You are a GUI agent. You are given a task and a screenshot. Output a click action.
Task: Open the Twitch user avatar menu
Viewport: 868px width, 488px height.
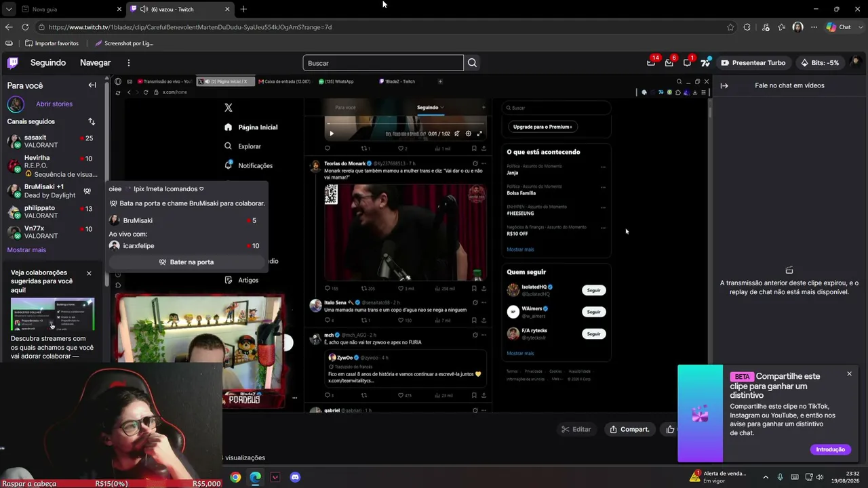[856, 62]
